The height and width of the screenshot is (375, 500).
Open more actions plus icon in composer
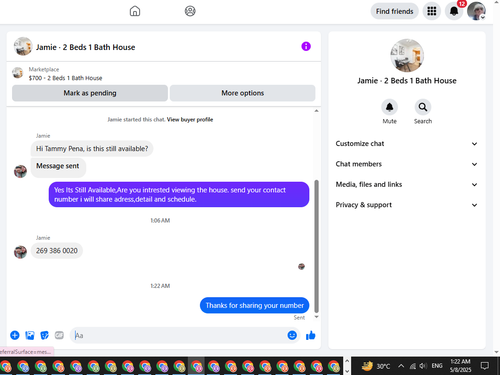click(x=15, y=335)
